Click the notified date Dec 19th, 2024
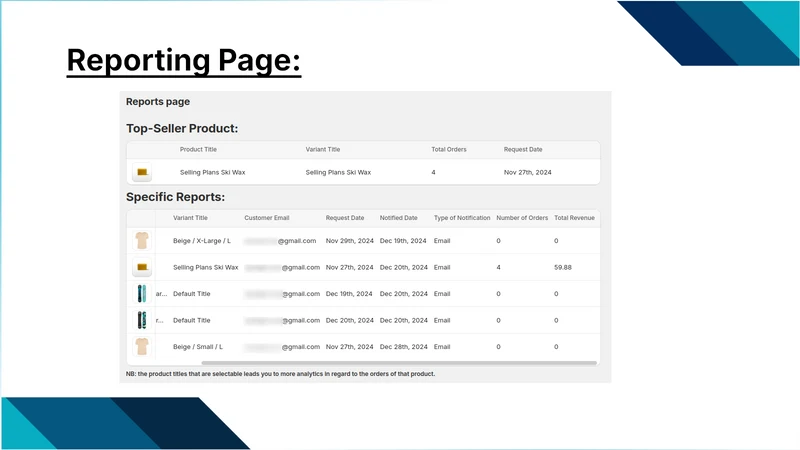Viewport: 800px width, 450px height. tap(403, 241)
